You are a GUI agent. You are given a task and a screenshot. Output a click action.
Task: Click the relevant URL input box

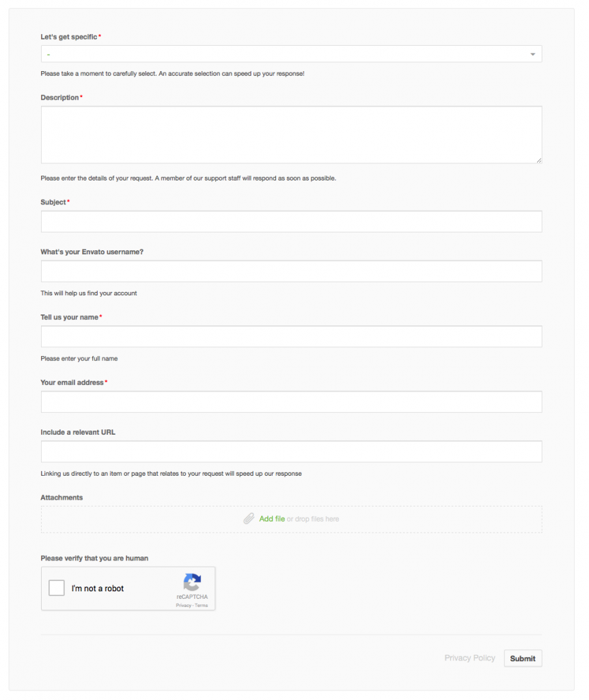291,452
